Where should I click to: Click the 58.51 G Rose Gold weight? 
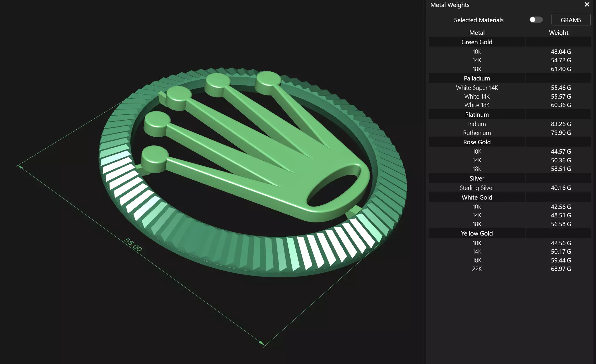561,169
